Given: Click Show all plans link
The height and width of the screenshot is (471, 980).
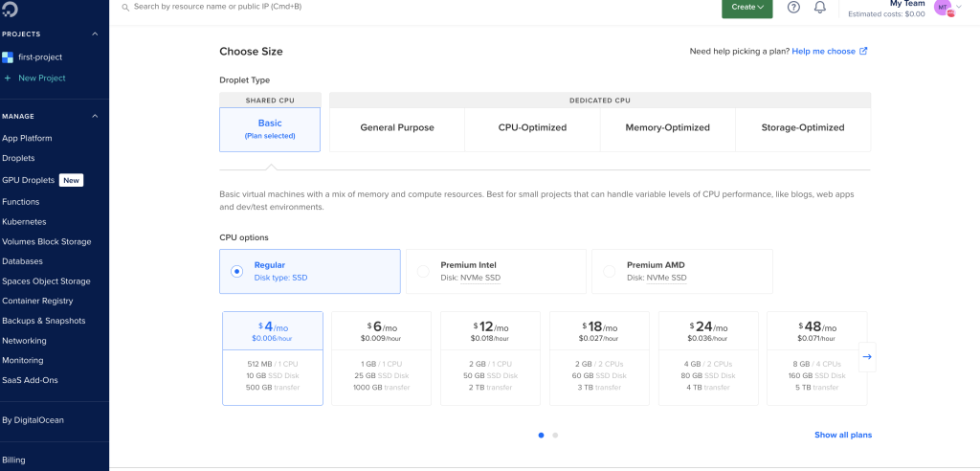Looking at the screenshot, I should (843, 435).
